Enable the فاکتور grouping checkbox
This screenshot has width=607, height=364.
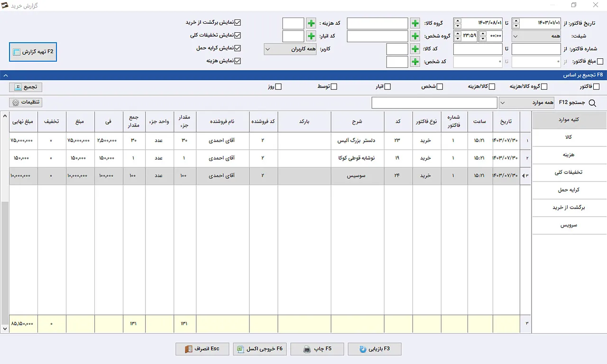pos(596,87)
